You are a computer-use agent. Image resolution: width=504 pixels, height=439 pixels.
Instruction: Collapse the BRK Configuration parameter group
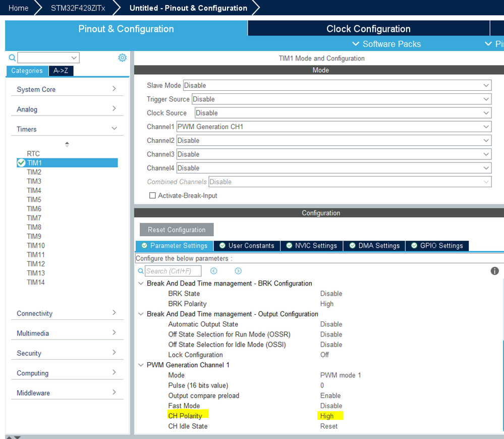coord(141,284)
